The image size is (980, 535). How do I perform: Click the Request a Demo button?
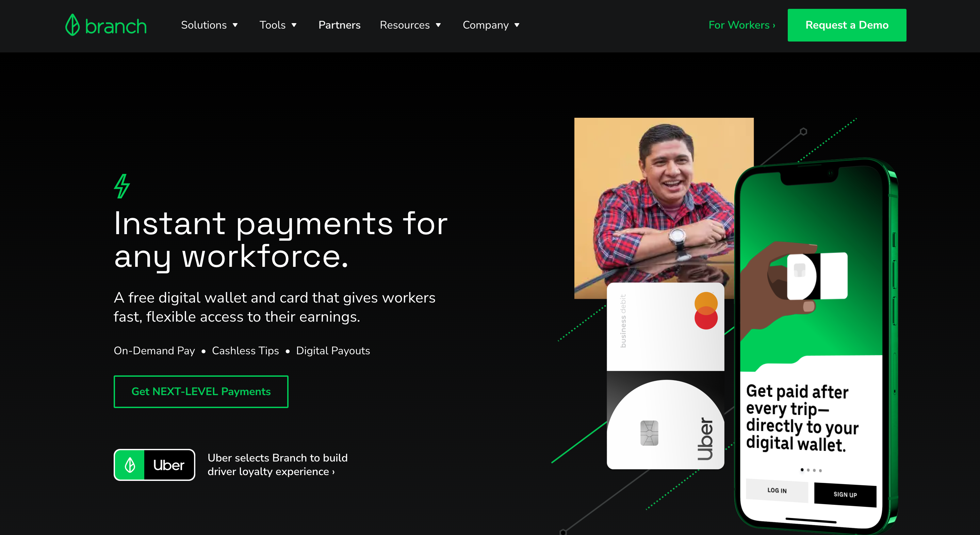click(847, 25)
